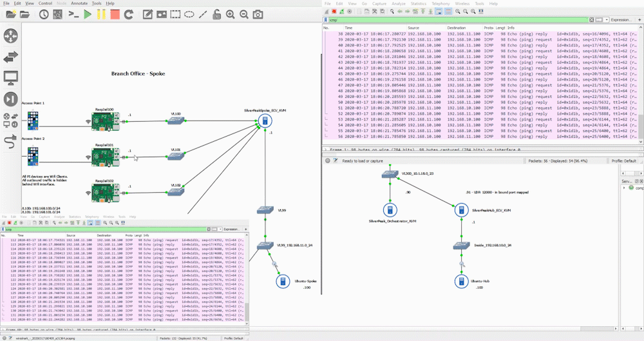Viewport: 644px width, 341px height.
Task: Clear the icmp display filter with X
Action: 591,20
